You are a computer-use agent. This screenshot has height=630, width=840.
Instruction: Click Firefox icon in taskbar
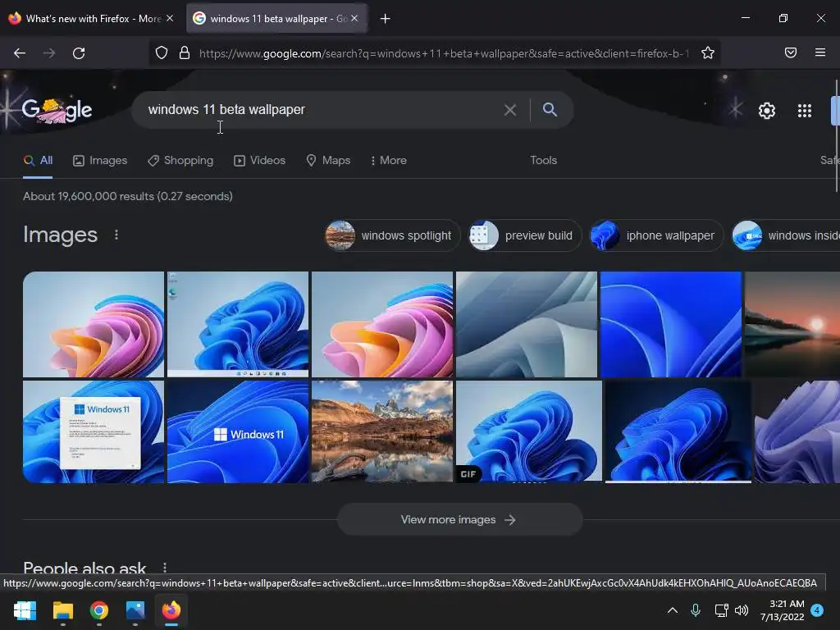click(x=171, y=610)
